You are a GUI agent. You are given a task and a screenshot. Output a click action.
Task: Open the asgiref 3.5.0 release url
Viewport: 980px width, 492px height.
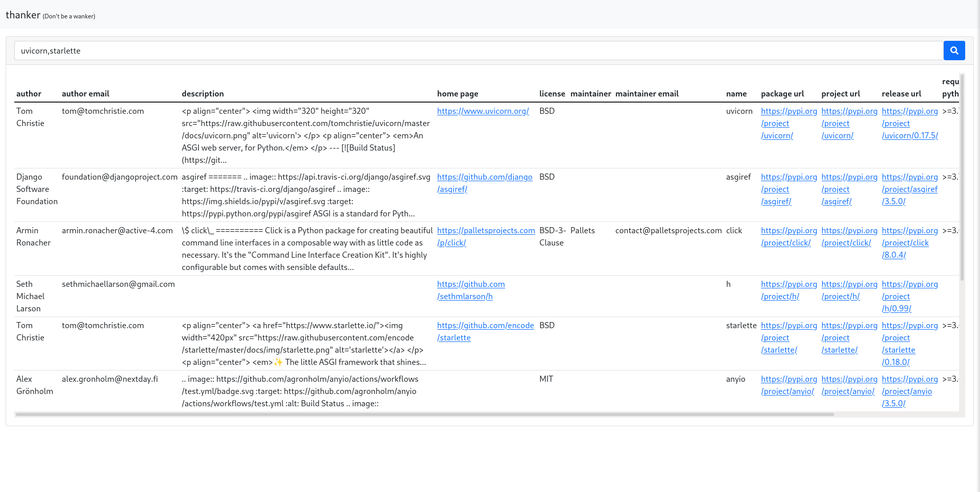910,189
